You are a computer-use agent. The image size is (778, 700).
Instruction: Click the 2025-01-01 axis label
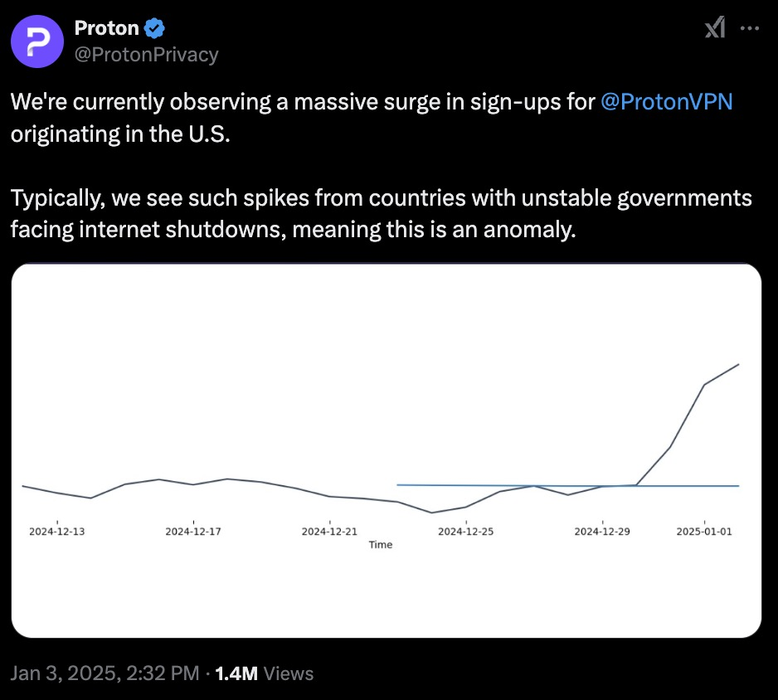point(704,532)
